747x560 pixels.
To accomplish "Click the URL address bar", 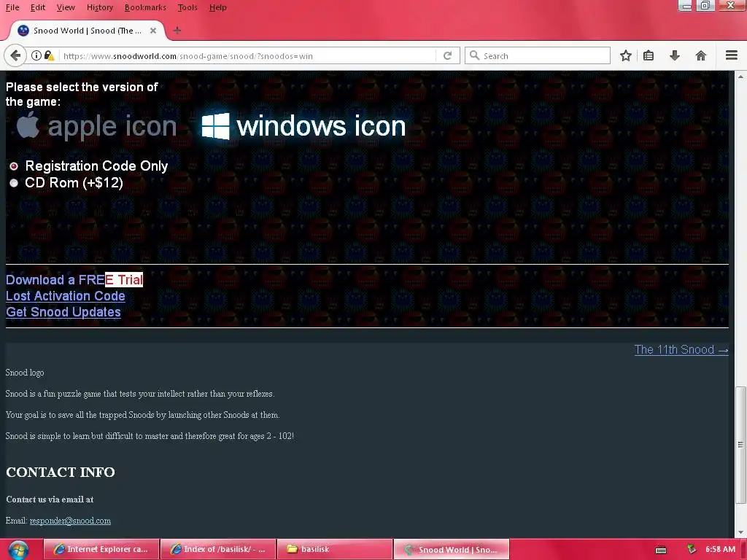I will point(248,55).
